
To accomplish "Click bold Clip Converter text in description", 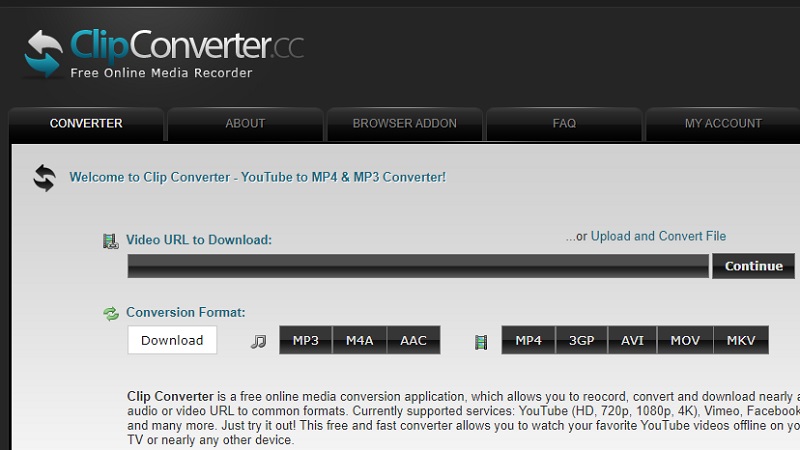I will pyautogui.click(x=170, y=396).
